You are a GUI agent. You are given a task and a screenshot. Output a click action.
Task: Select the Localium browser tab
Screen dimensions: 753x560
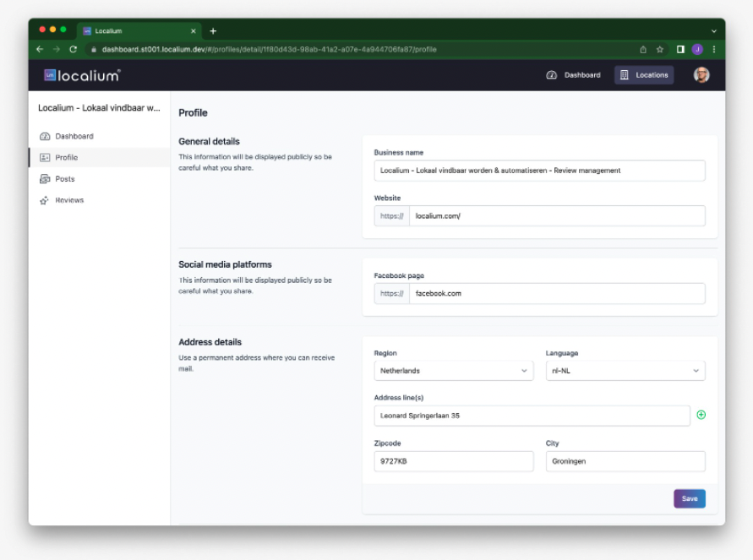click(139, 31)
